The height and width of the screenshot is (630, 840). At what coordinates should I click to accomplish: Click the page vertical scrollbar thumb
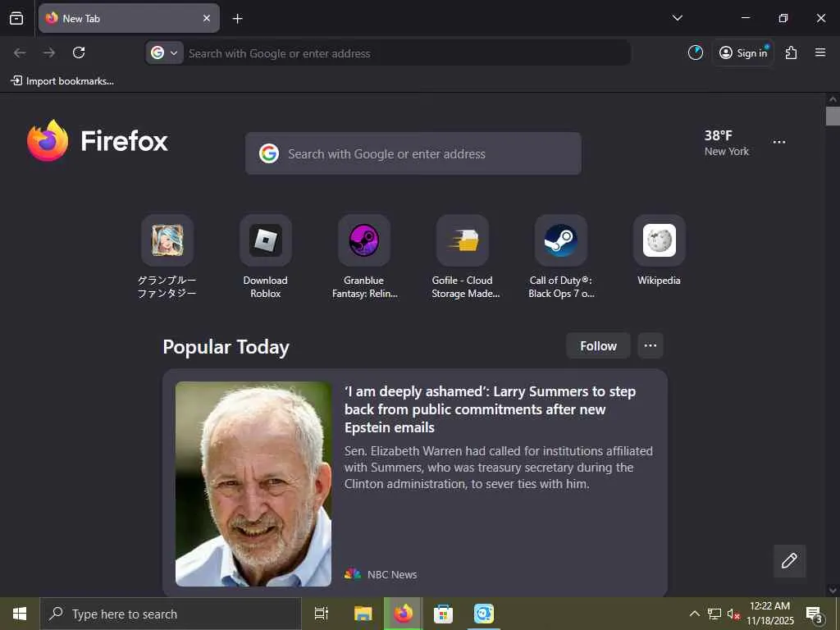click(833, 116)
